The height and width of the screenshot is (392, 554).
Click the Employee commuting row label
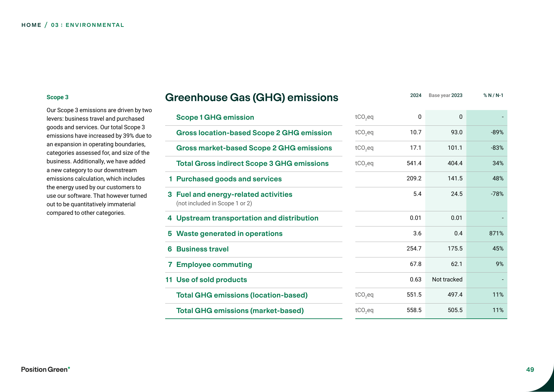pos(214,264)
